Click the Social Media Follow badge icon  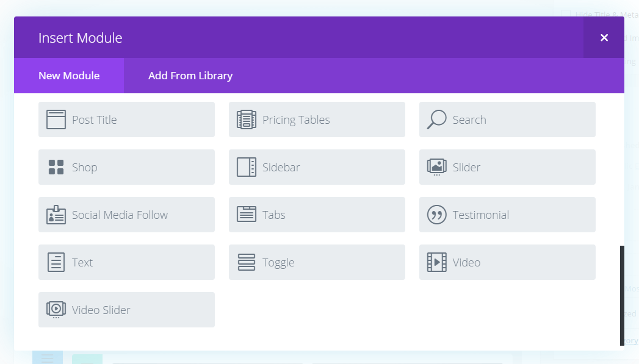point(56,215)
